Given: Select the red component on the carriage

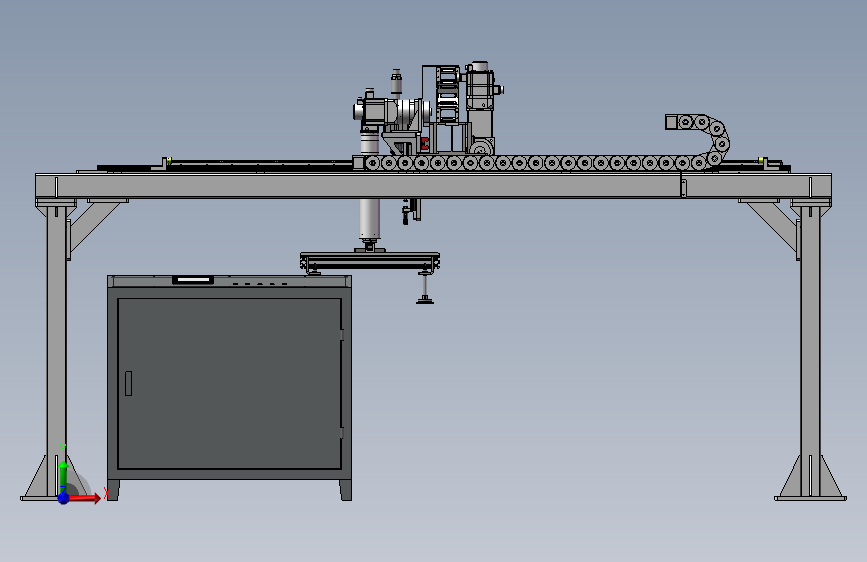Looking at the screenshot, I should pos(425,144).
